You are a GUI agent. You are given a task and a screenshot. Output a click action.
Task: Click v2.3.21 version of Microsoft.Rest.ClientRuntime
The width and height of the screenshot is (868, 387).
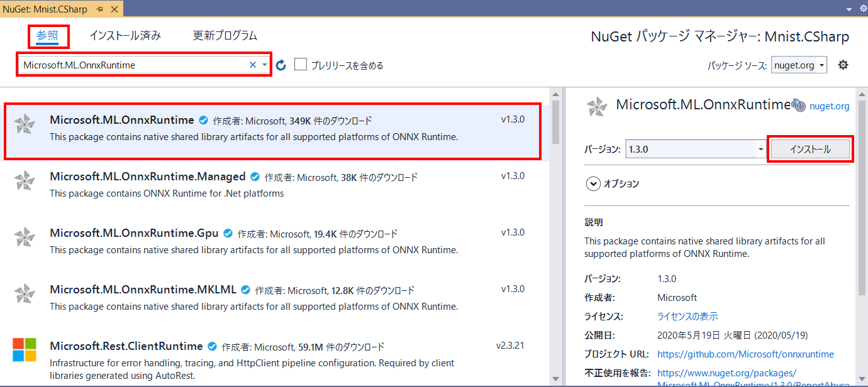[x=510, y=346]
